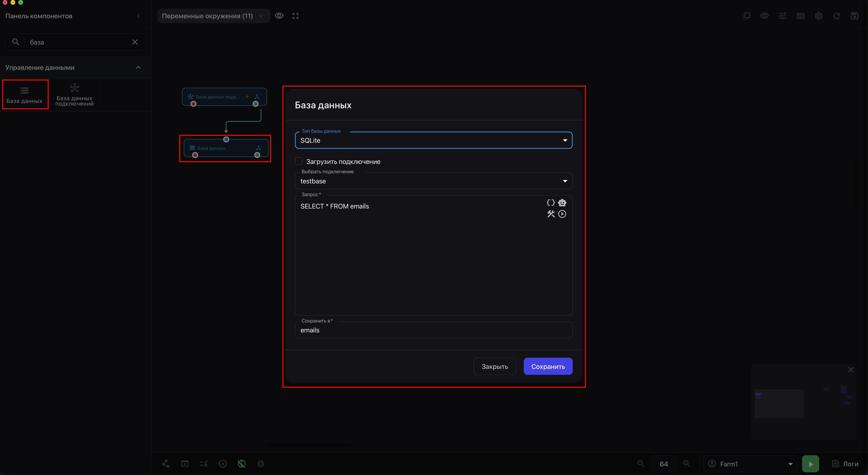Image resolution: width=868 pixels, height=475 pixels.
Task: Click the circled download arrow icon
Action: point(223,464)
